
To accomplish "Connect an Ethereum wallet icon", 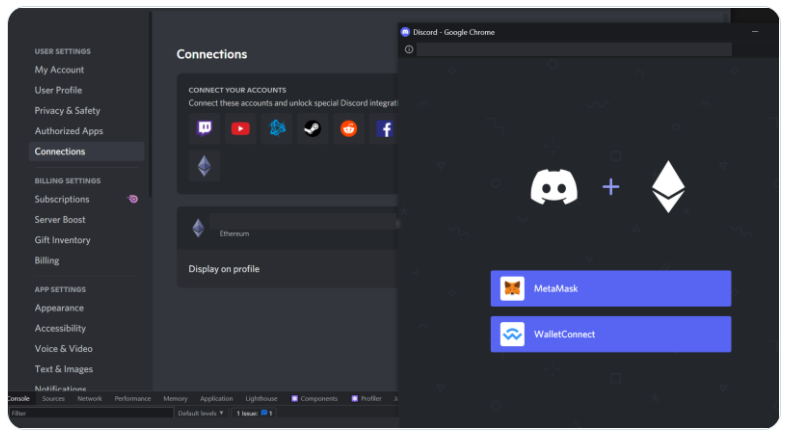I will click(204, 166).
